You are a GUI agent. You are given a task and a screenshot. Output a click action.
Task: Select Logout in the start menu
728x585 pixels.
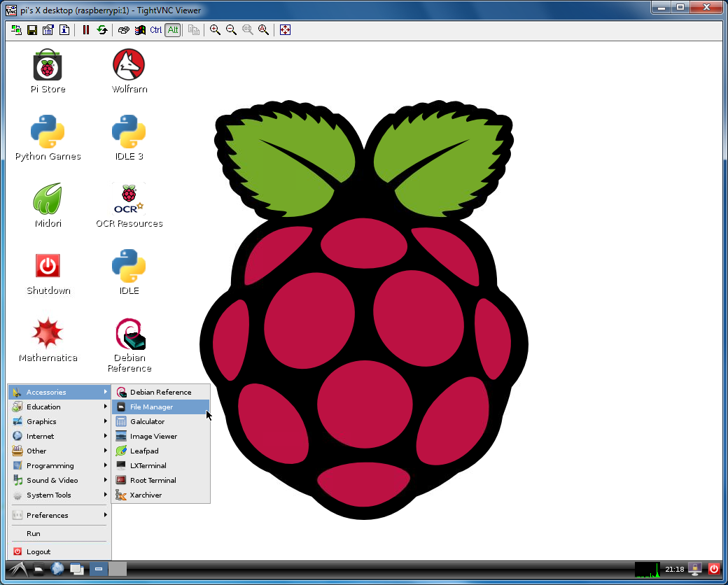click(x=59, y=551)
